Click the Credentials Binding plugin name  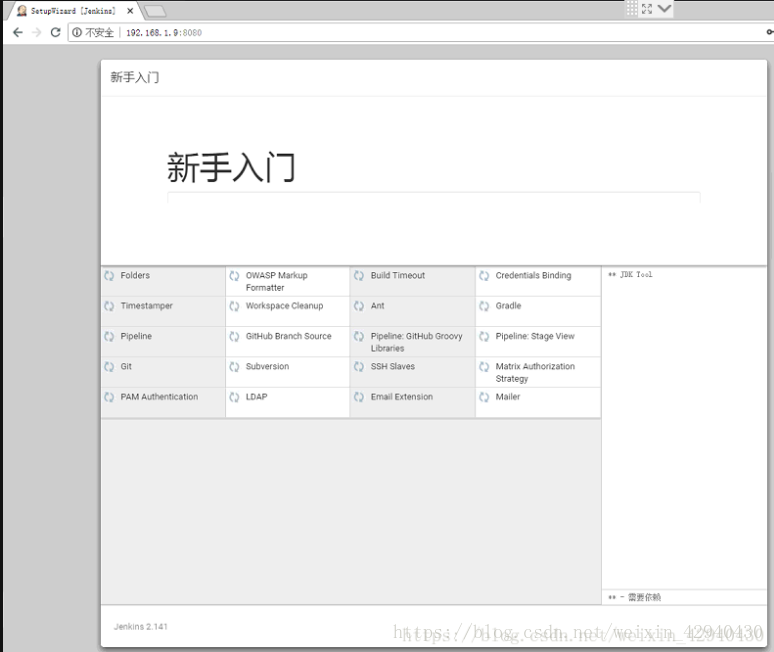tap(534, 275)
